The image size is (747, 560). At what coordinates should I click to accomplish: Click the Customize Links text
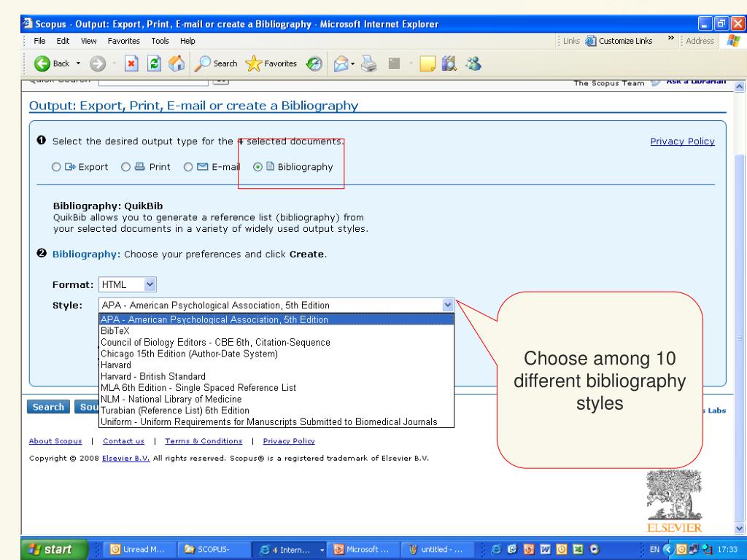[625, 41]
